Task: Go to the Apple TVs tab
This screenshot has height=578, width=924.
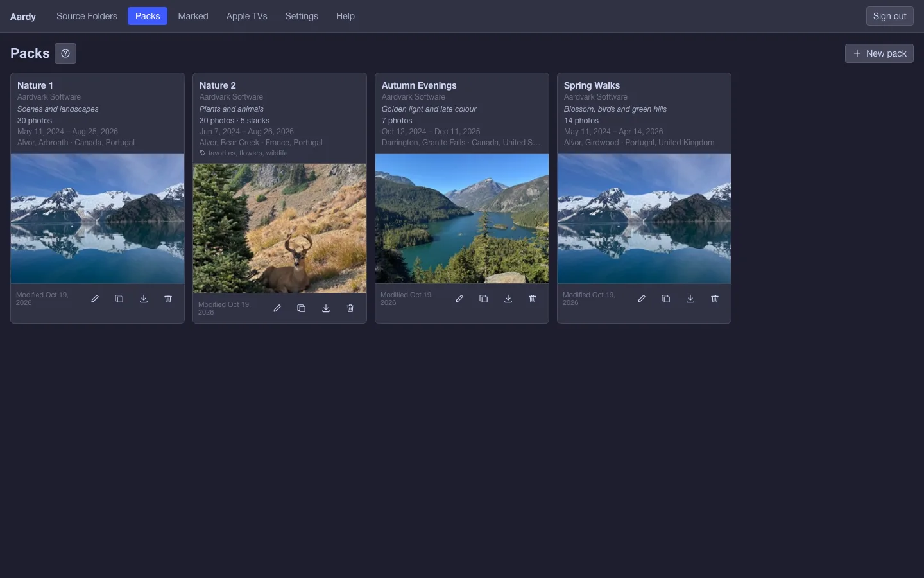Action: point(247,16)
